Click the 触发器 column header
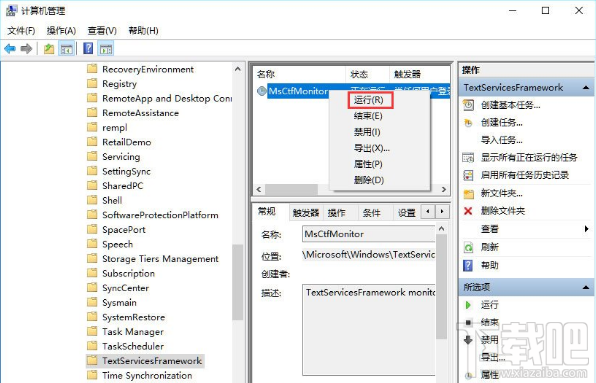 pos(420,74)
